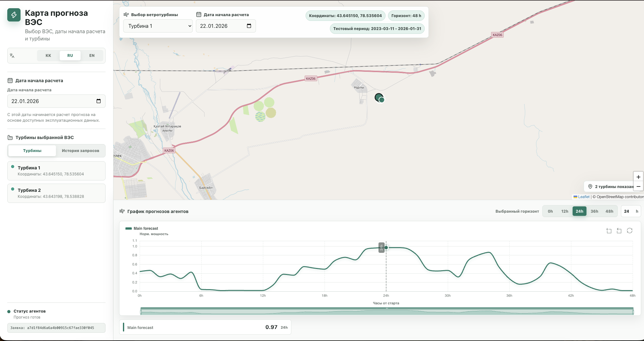Switch language to KK
This screenshot has height=341, width=644.
pos(48,56)
